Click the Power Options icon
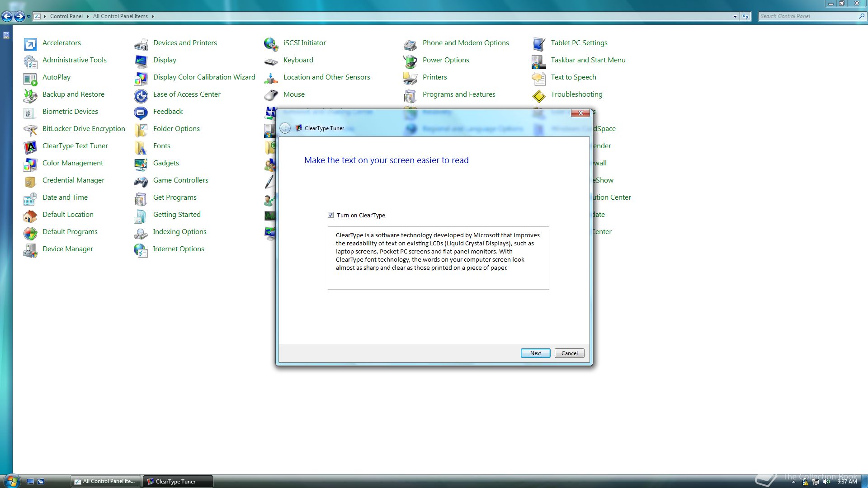868x488 pixels. click(x=410, y=61)
